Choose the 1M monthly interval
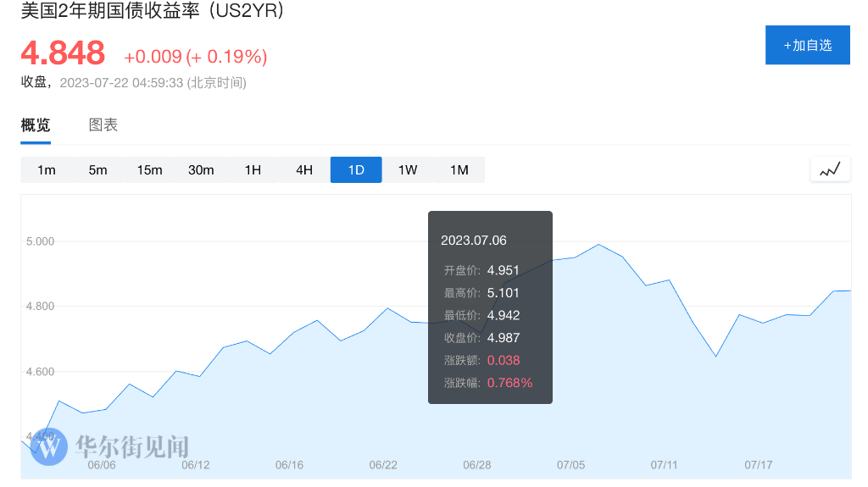 pyautogui.click(x=459, y=170)
